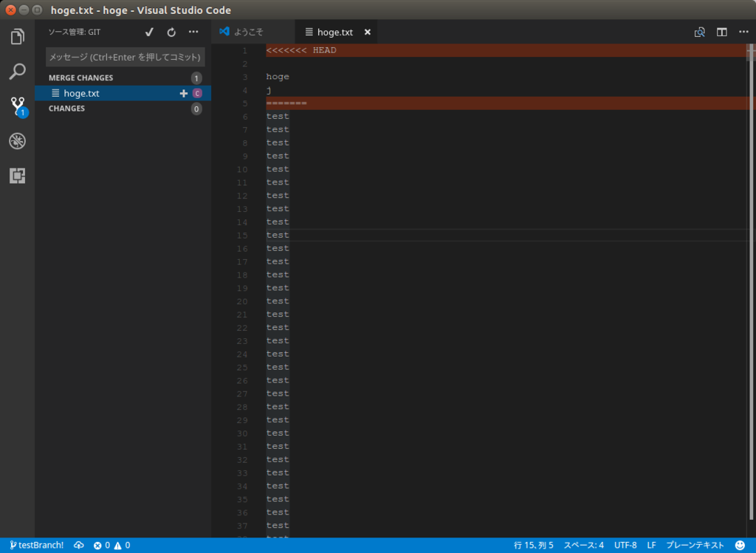Change end of line sequence LF

(x=651, y=545)
